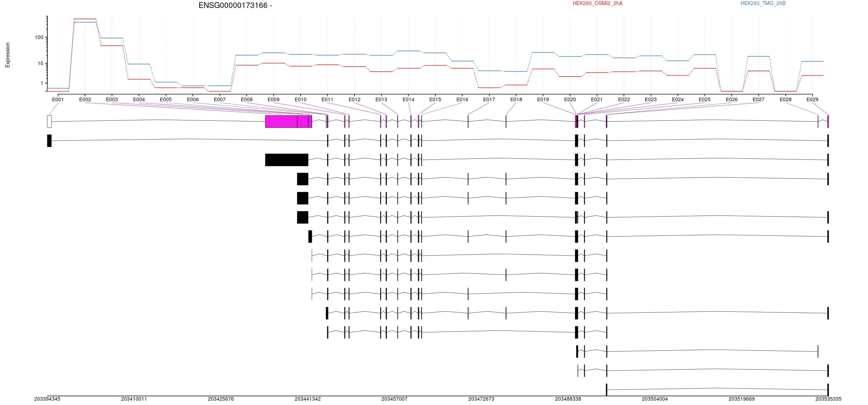Click exon label E009
Viewport: 868px width, 405px height.
click(x=273, y=99)
